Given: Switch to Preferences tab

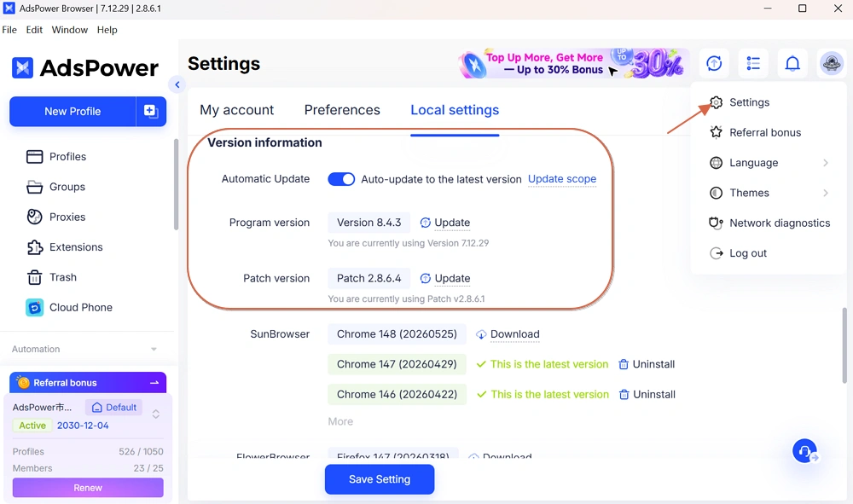Looking at the screenshot, I should tap(342, 110).
